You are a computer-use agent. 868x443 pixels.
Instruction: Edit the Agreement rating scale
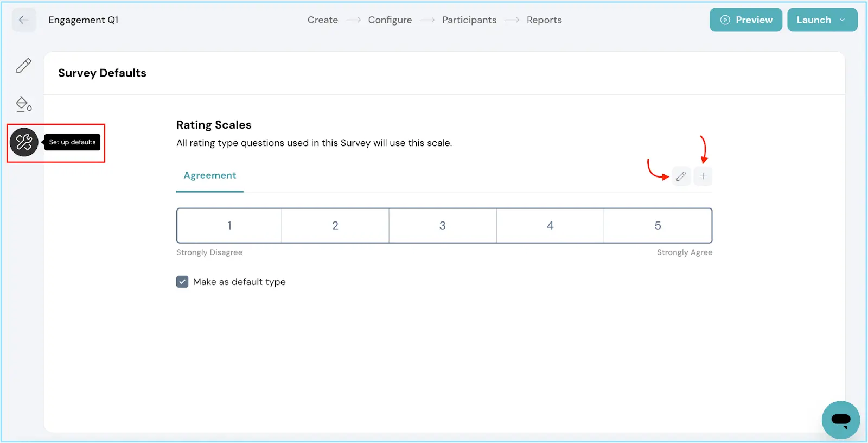(681, 176)
